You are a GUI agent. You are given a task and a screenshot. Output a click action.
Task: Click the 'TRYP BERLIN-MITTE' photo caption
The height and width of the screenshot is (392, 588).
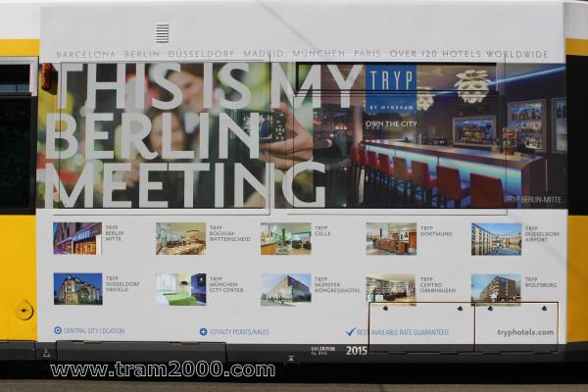pos(534,200)
